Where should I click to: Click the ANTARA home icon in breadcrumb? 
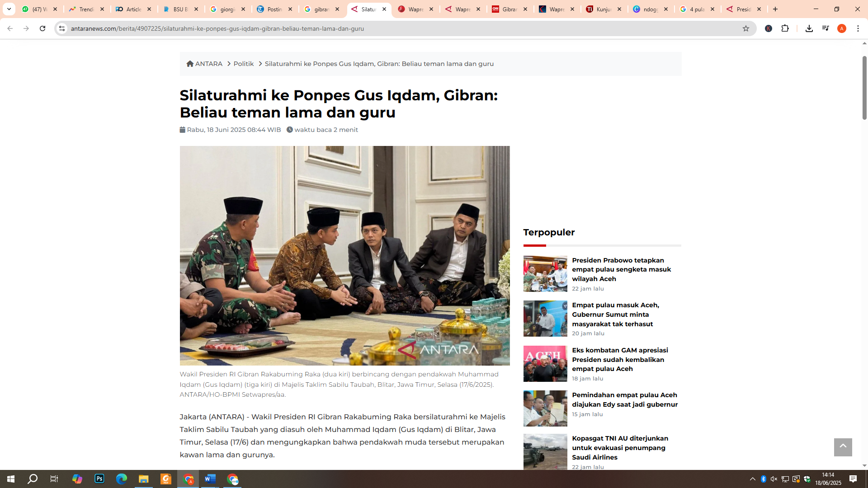pos(190,64)
